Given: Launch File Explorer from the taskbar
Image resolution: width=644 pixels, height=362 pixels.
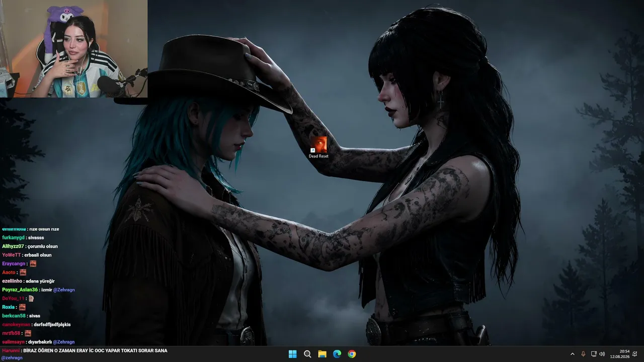Looking at the screenshot, I should point(322,354).
